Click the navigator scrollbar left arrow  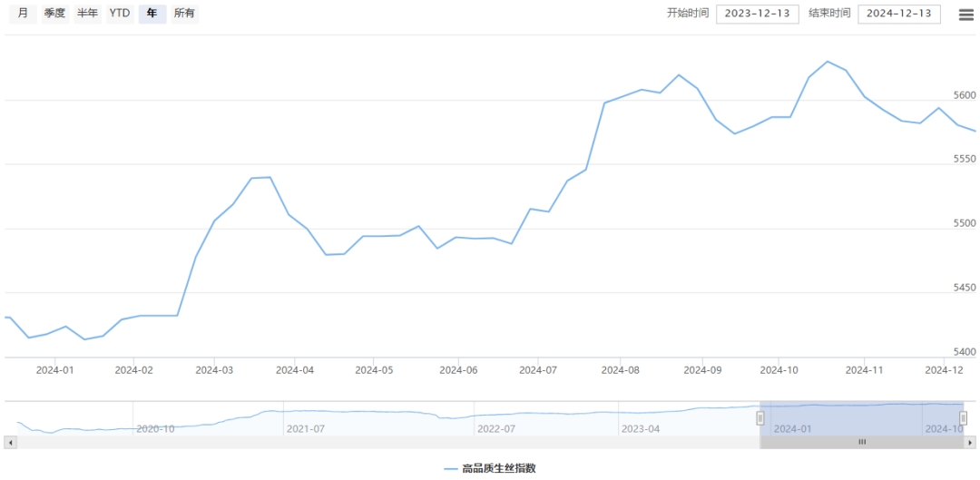tap(10, 442)
